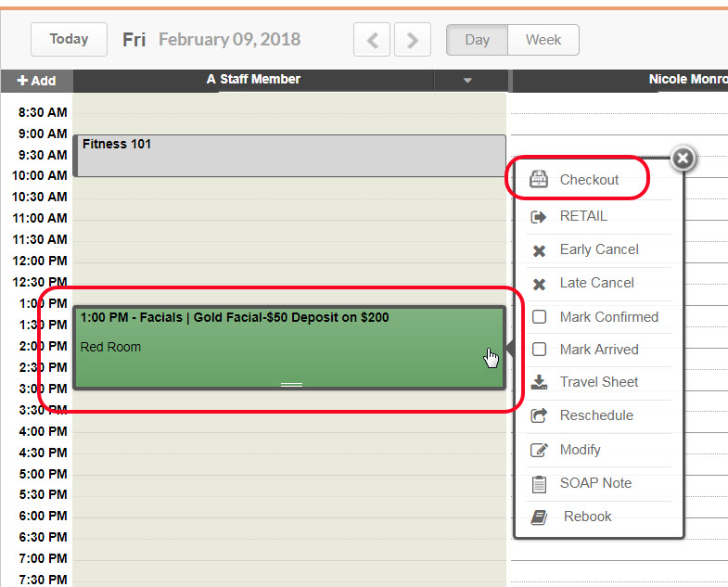Click the Modify pencil icon
This screenshot has height=587, width=728.
click(x=539, y=450)
